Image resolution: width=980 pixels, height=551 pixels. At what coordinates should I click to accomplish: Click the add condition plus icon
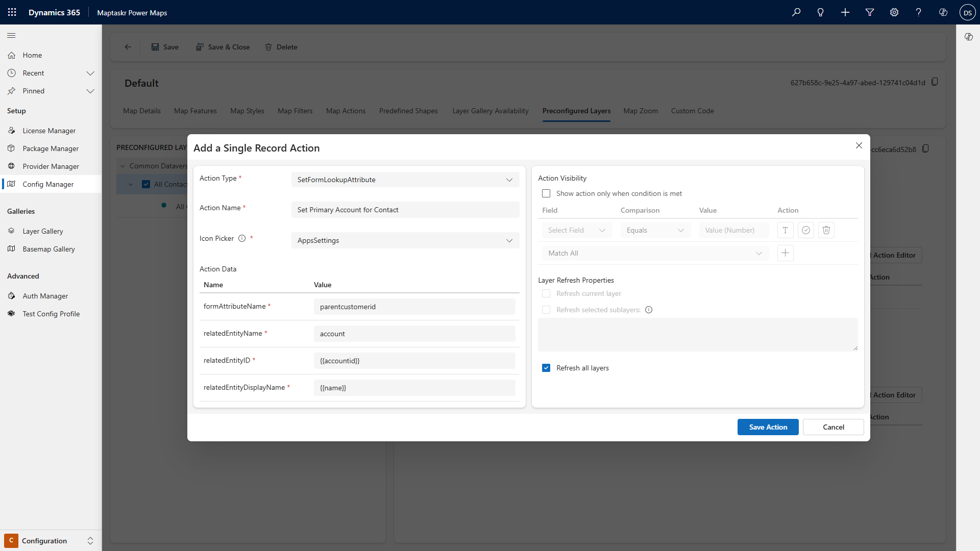(785, 253)
